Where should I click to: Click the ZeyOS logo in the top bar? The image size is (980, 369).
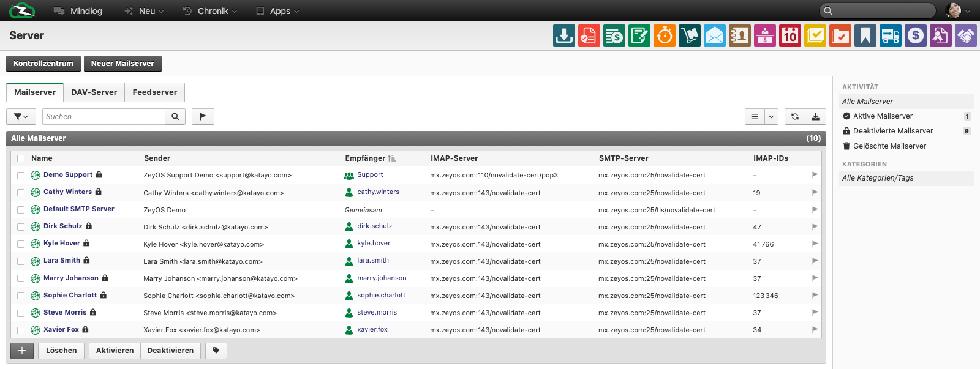[22, 10]
